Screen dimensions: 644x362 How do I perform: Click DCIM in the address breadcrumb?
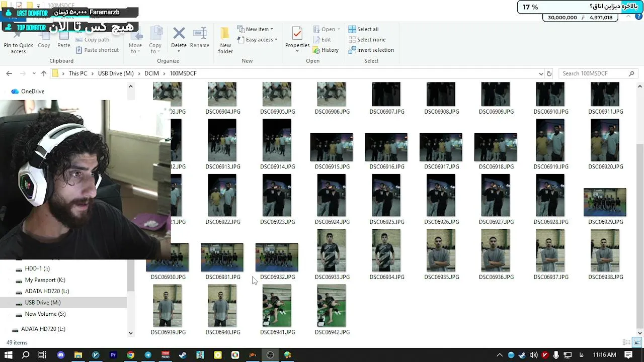tap(151, 73)
